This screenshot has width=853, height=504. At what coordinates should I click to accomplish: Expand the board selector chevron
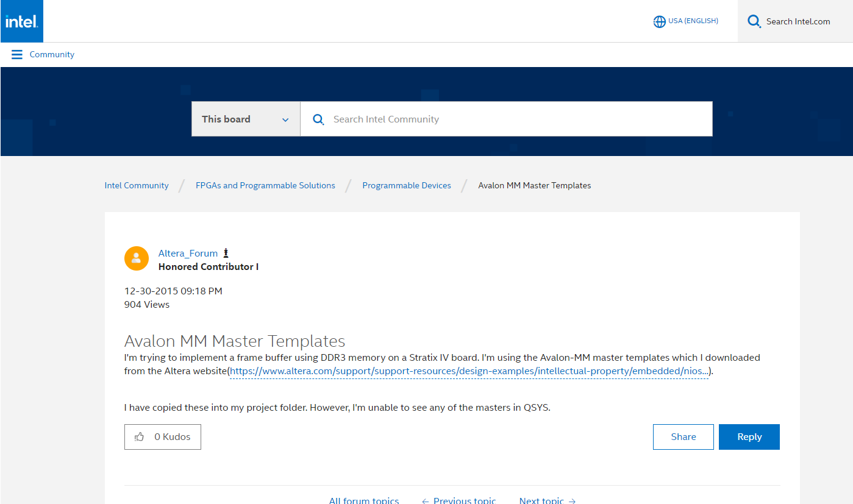tap(285, 119)
